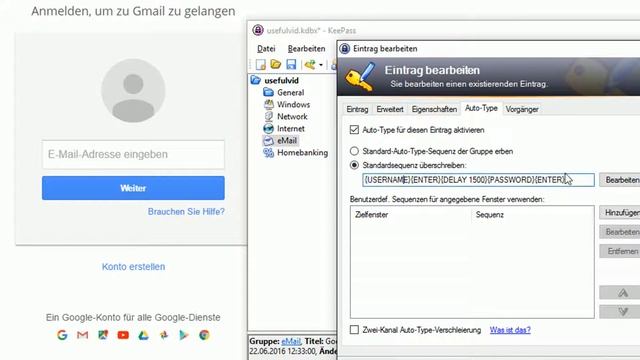Open the Brauchen Sie Hilfe? link
Viewport: 640px width, 360px height.
pyautogui.click(x=186, y=211)
